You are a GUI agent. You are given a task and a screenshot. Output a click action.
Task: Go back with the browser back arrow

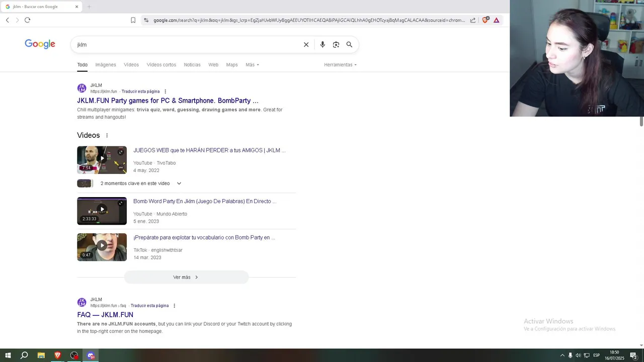pyautogui.click(x=7, y=20)
